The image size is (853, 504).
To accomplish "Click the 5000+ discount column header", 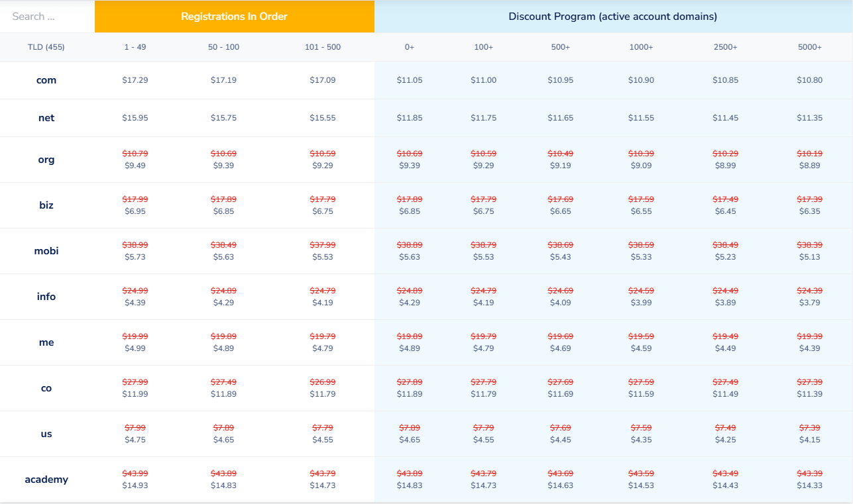I will pos(809,47).
